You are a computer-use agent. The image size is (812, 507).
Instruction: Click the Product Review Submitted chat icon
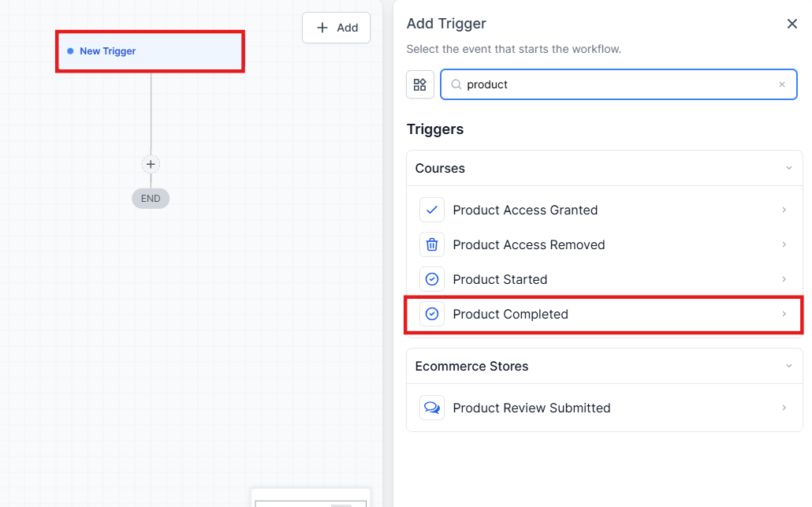click(x=432, y=408)
